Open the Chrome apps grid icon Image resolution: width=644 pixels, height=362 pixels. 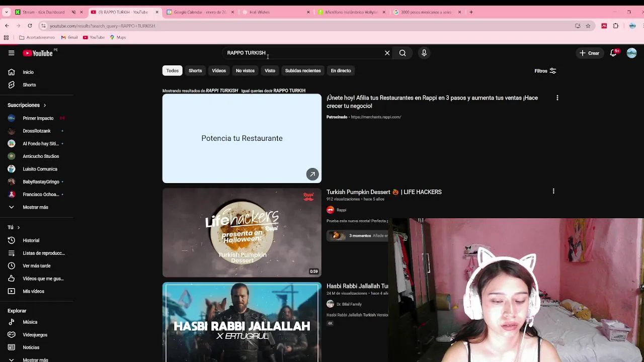point(6,37)
